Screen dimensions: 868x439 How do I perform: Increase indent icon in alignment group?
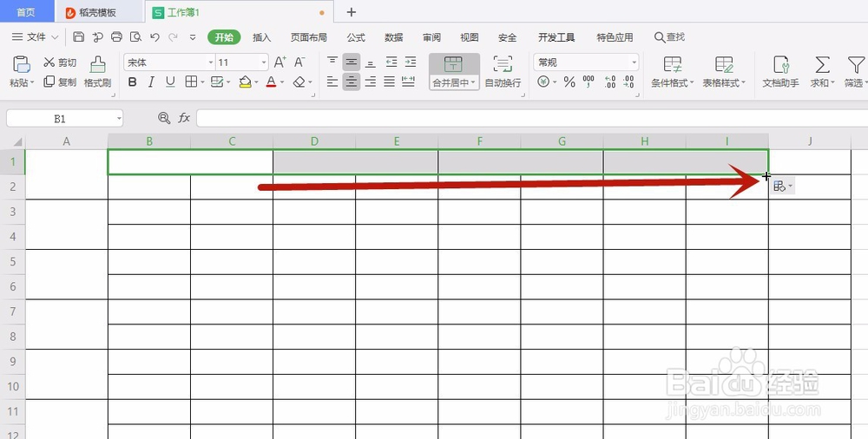411,62
